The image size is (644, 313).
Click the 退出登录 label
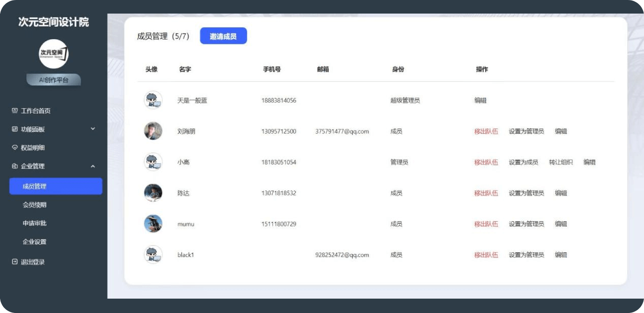pos(33,262)
